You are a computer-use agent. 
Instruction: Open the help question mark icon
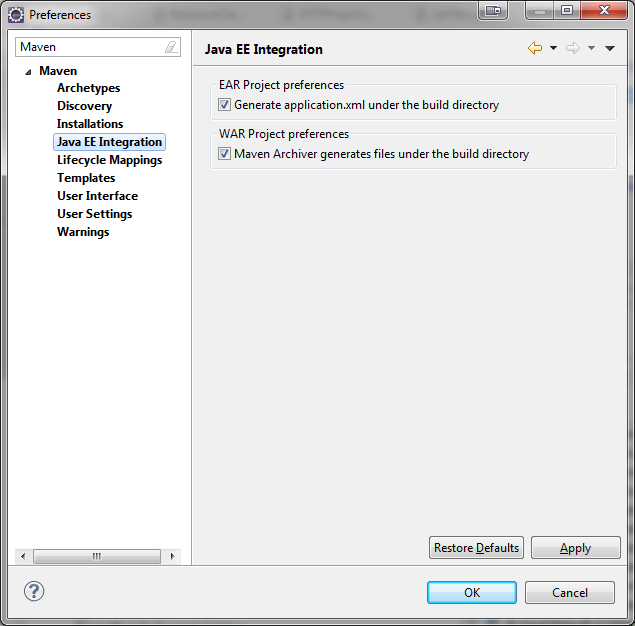pos(34,591)
